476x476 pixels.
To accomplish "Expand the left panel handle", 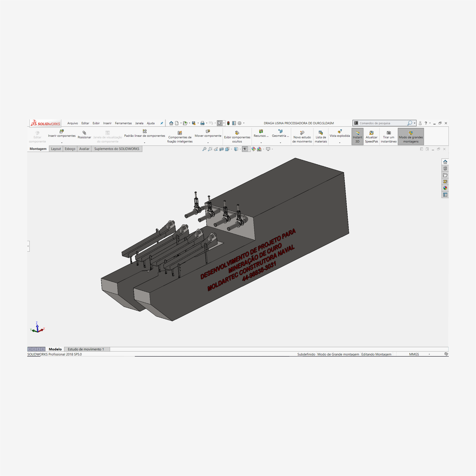I will [x=28, y=246].
